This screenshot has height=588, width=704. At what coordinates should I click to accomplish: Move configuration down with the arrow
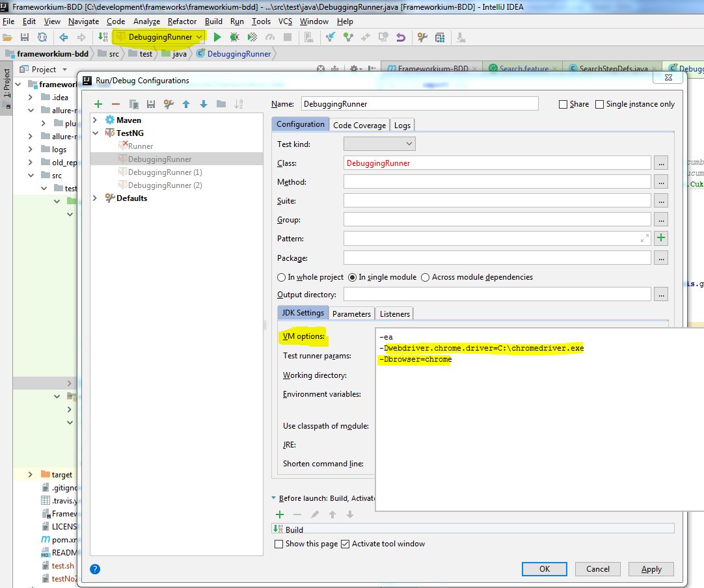(x=204, y=104)
